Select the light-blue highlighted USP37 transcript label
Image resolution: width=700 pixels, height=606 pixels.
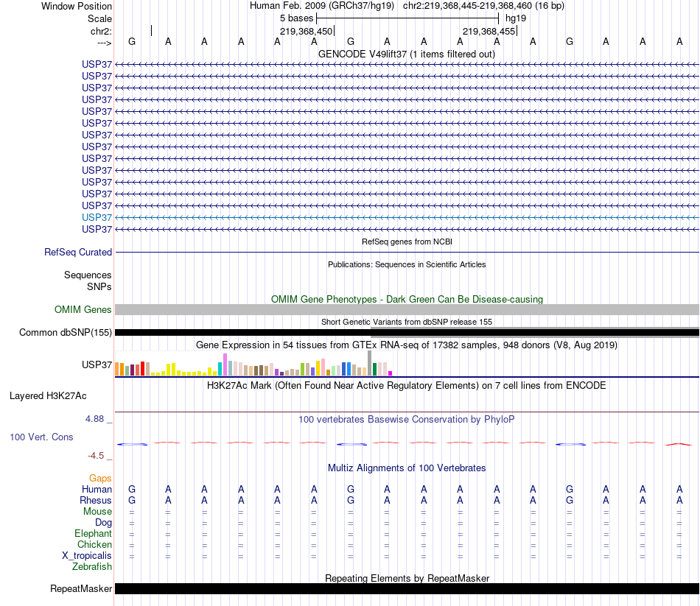[97, 217]
